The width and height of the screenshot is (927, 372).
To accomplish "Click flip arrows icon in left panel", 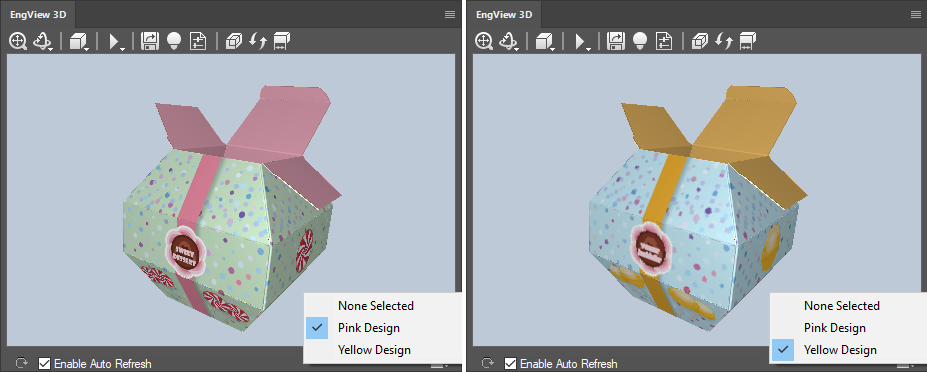I will [258, 41].
